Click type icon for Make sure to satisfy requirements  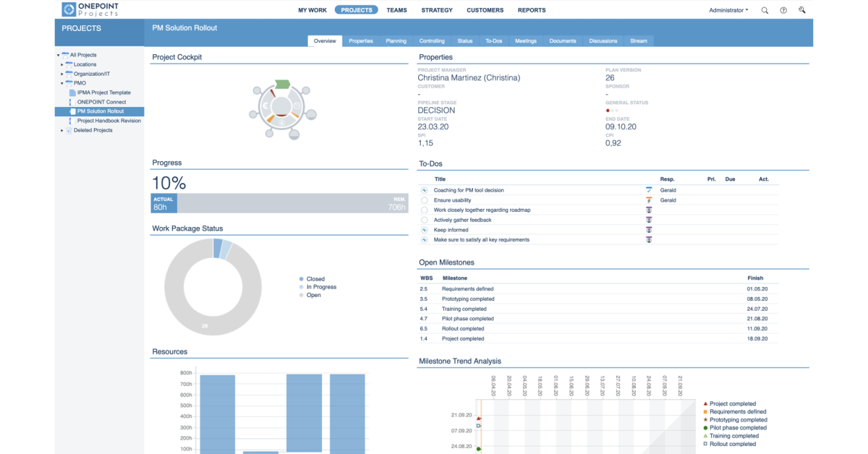[649, 239]
